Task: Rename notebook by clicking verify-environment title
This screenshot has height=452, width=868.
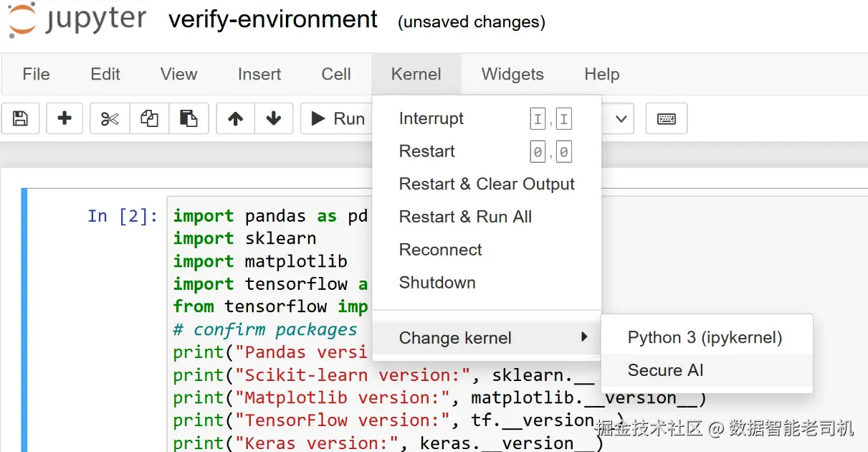Action: (272, 19)
